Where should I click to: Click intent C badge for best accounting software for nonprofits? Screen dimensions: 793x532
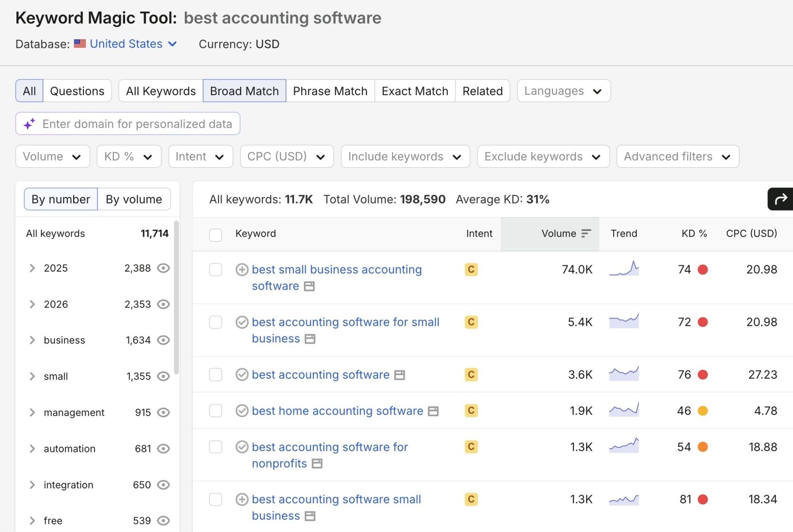[471, 446]
